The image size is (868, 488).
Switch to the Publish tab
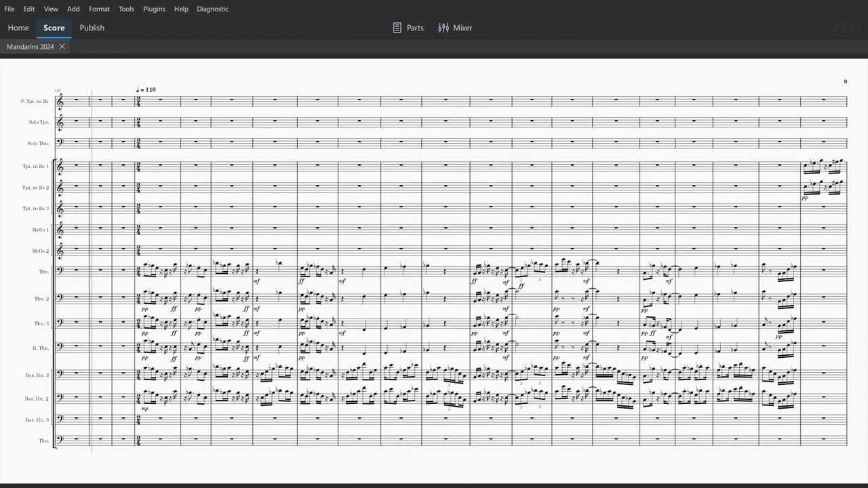click(92, 28)
